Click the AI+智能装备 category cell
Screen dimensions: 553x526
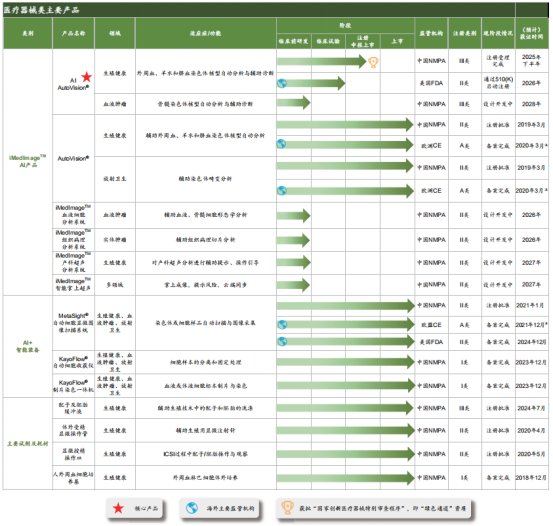(28, 346)
